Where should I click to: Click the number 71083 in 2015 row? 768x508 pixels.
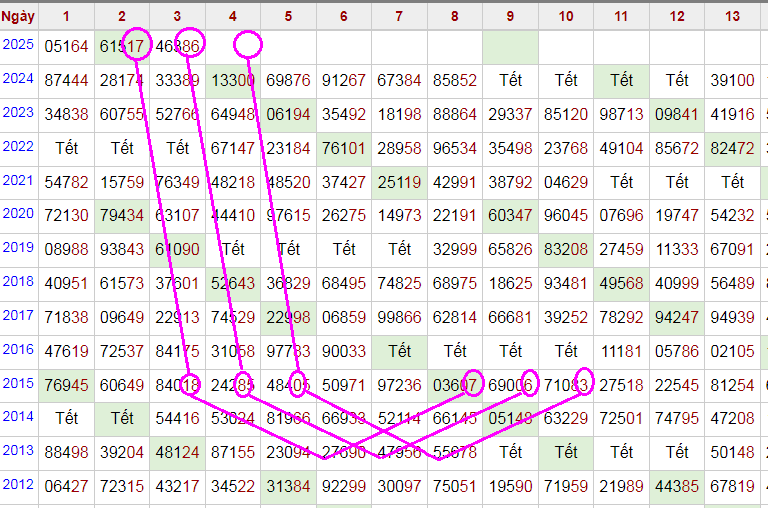click(566, 384)
